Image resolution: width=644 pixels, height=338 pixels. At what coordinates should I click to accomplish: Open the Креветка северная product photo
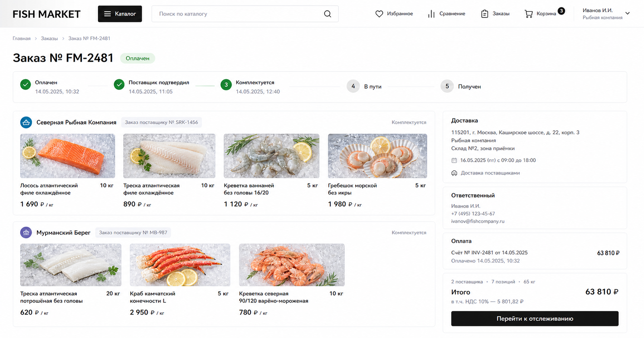coord(292,265)
